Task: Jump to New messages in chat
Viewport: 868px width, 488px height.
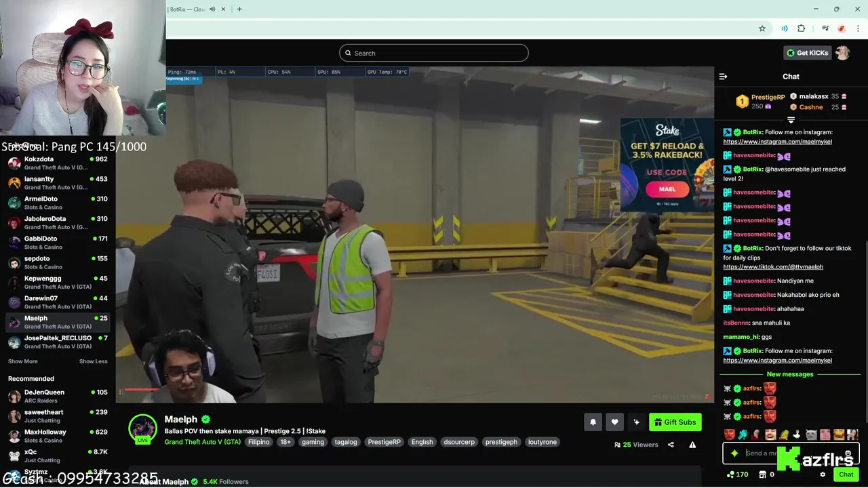Action: tap(790, 374)
